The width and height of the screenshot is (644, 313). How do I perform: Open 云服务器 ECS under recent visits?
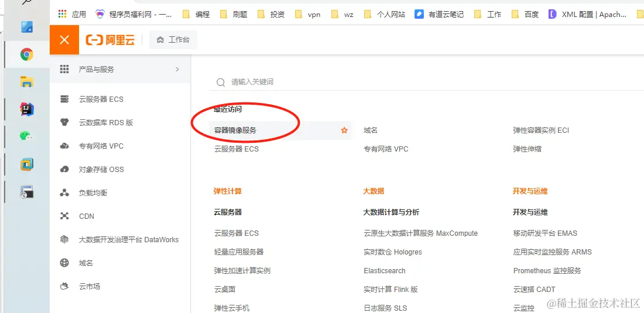click(237, 149)
